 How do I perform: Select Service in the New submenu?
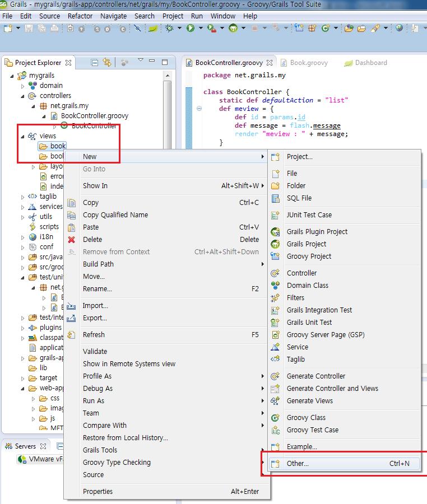coord(345,347)
